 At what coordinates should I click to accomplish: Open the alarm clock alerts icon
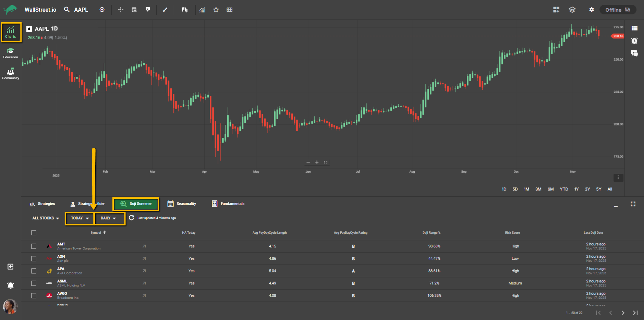click(x=634, y=41)
